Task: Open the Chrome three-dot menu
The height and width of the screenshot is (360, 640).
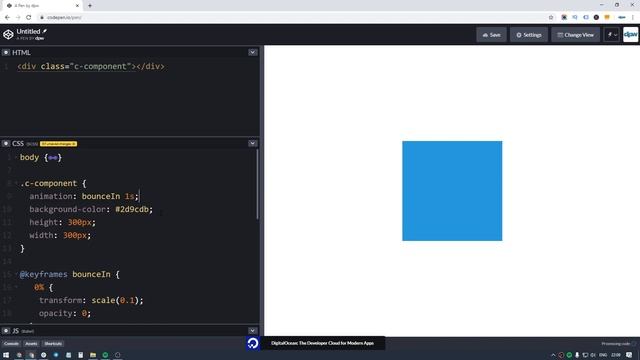Action: pos(633,17)
